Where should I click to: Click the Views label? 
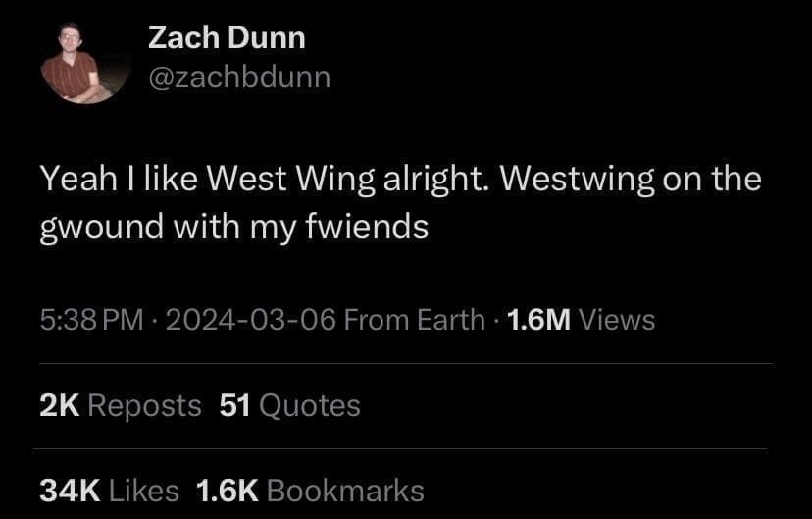click(x=617, y=320)
